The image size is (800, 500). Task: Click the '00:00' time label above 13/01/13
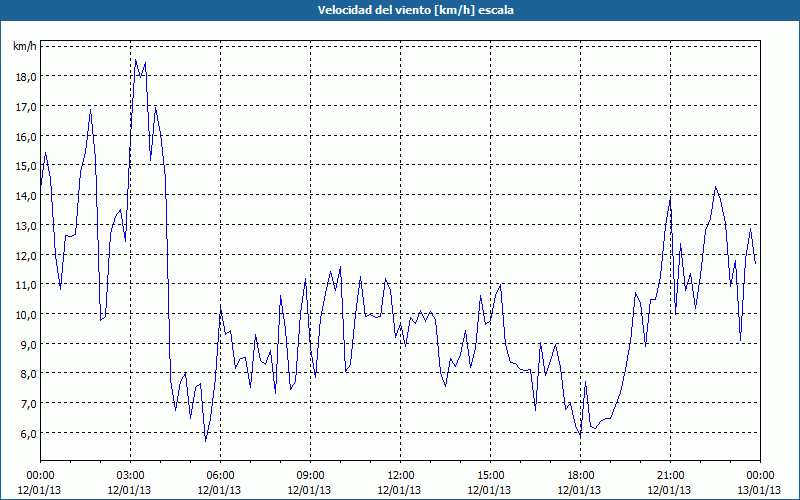[760, 476]
